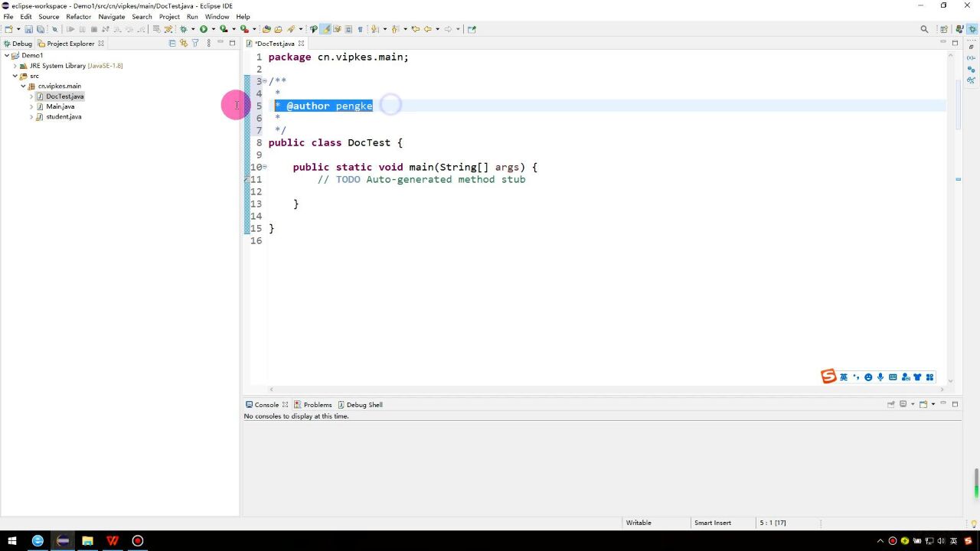
Task: Click the Save toolbar icon
Action: point(28,29)
